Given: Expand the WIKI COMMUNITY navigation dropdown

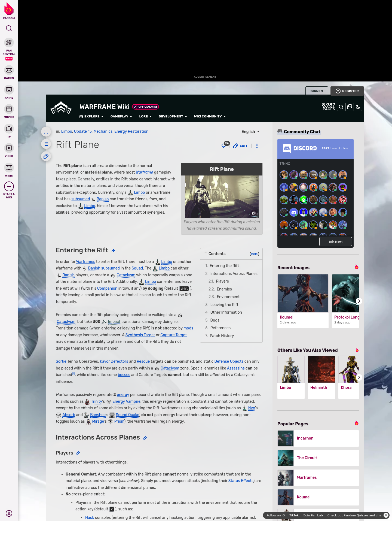Looking at the screenshot, I should (x=210, y=116).
